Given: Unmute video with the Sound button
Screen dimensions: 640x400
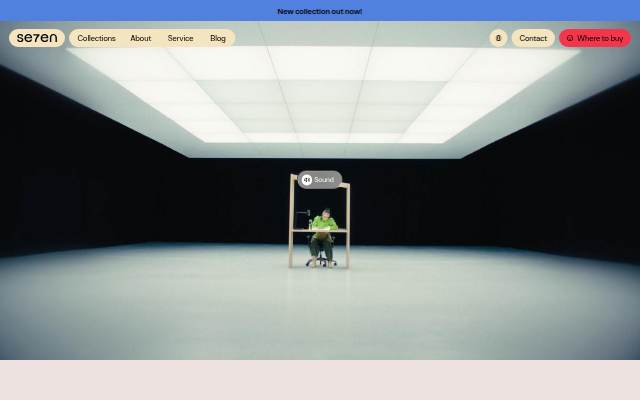Looking at the screenshot, I should pyautogui.click(x=320, y=180).
